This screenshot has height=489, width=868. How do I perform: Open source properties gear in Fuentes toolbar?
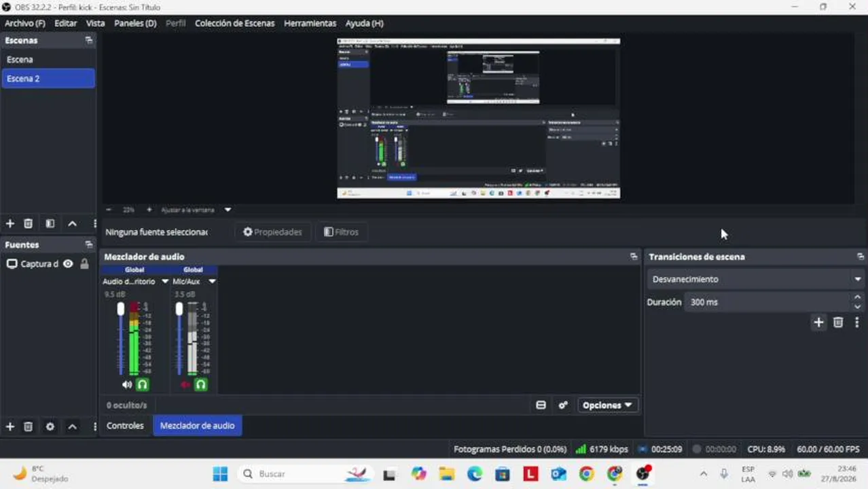[50, 427]
